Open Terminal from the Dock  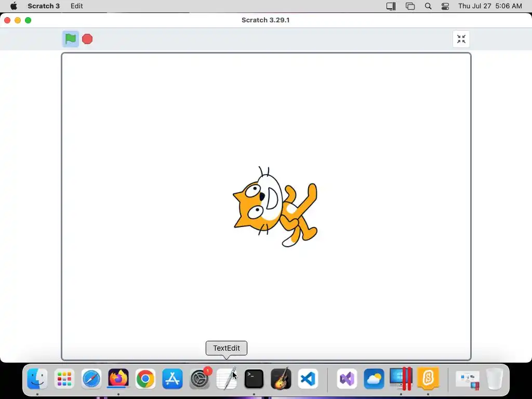tap(254, 379)
